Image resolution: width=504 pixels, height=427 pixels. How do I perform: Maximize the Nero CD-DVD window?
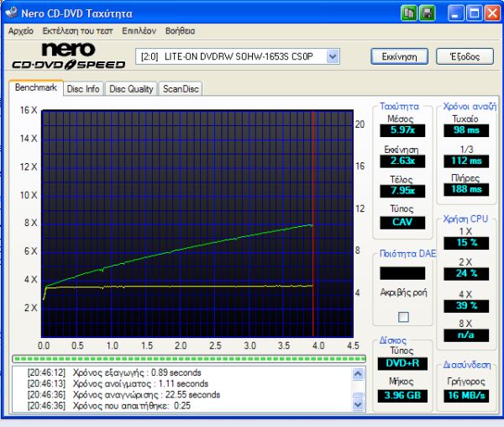click(474, 13)
